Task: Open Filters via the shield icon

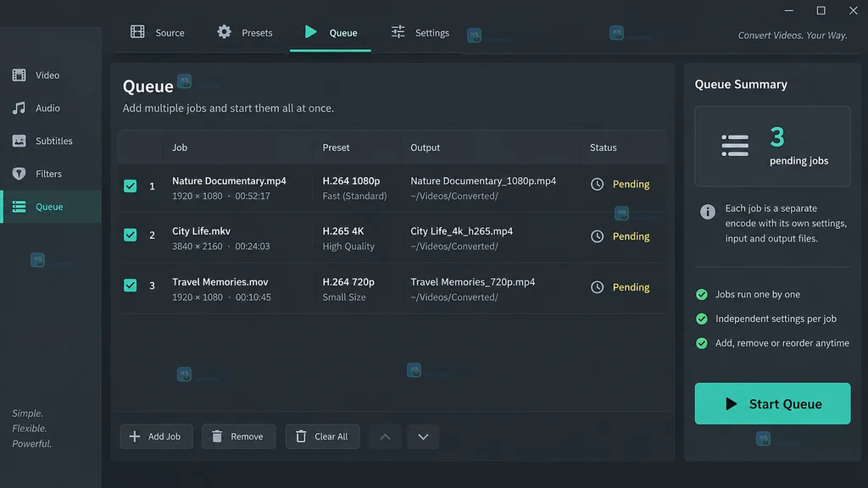Action: click(19, 174)
